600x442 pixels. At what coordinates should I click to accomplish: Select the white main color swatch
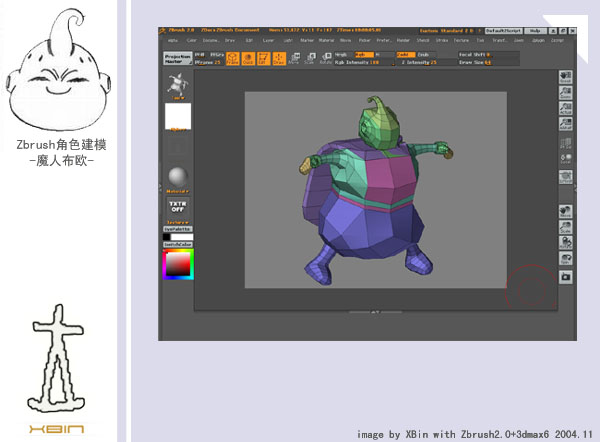pos(182,237)
